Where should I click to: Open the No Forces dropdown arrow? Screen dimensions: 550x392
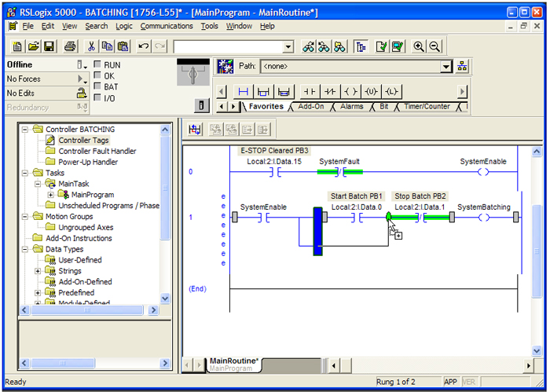click(x=82, y=79)
